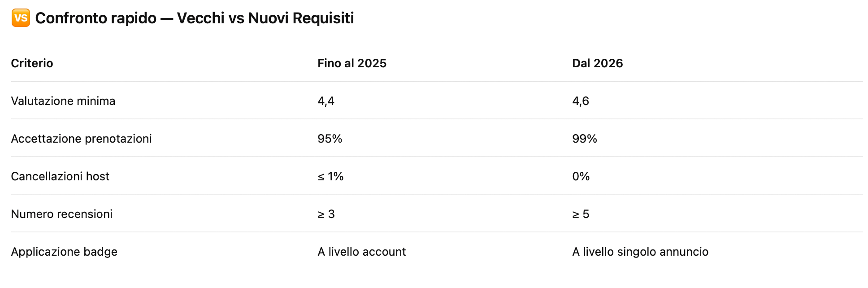Click the orange VS emoji icon
Screen dimensions: 868x288
[21, 18]
